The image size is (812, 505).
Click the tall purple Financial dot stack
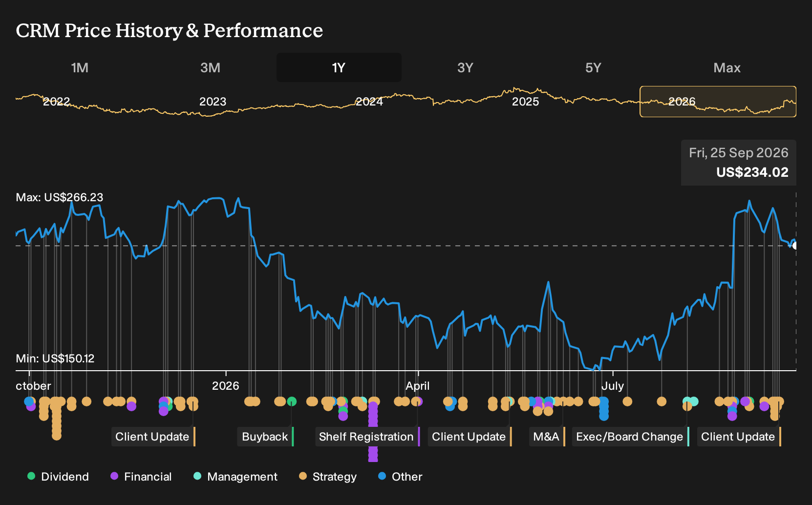coord(373,431)
